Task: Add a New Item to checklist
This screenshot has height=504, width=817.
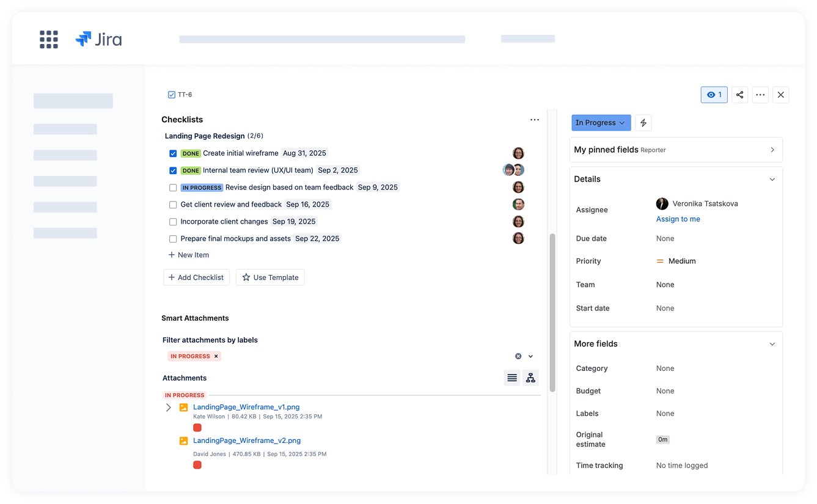Action: (x=189, y=255)
